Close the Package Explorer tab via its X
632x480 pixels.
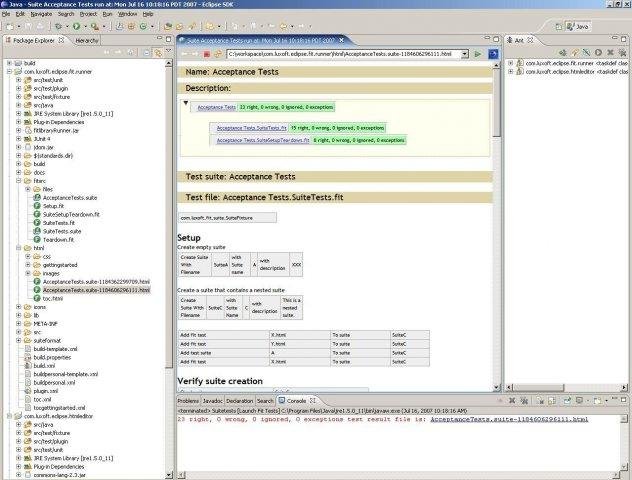click(x=62, y=40)
